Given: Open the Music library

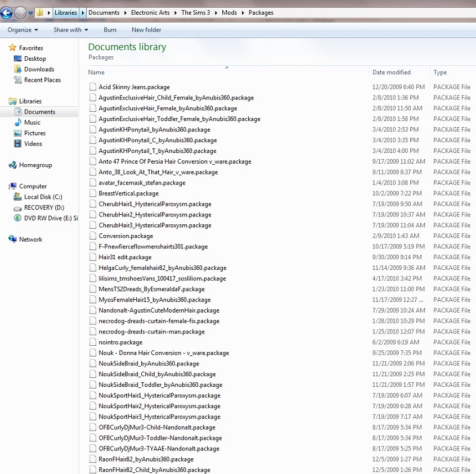Looking at the screenshot, I should pos(28,122).
